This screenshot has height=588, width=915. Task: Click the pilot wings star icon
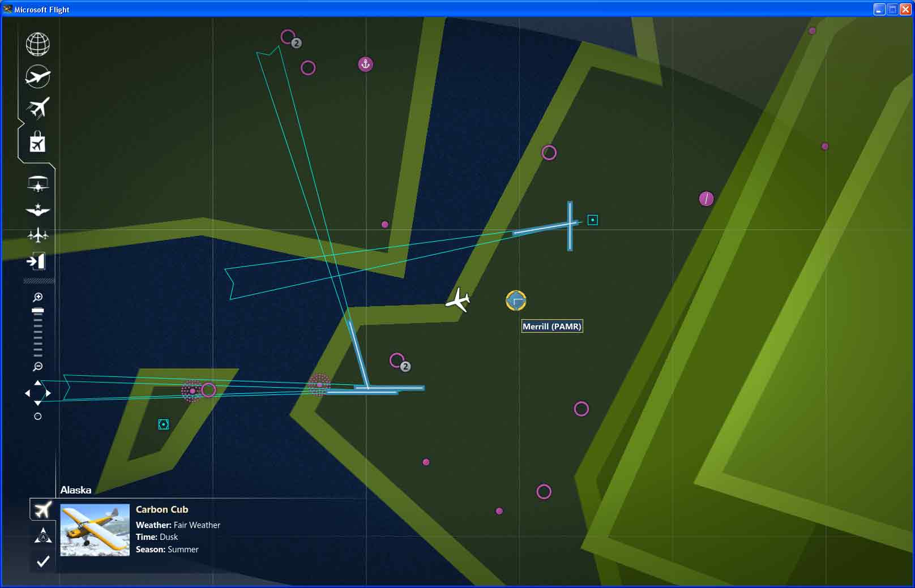(x=38, y=210)
